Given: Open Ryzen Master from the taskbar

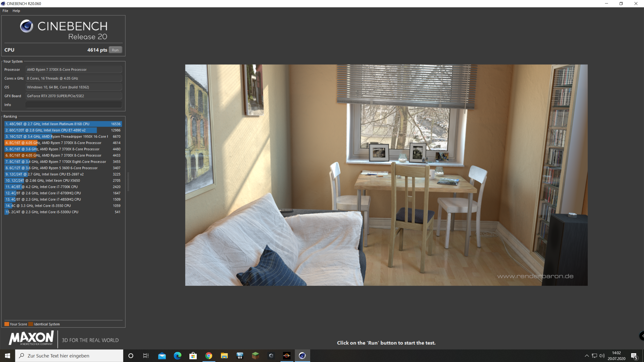Looking at the screenshot, I should [x=287, y=356].
